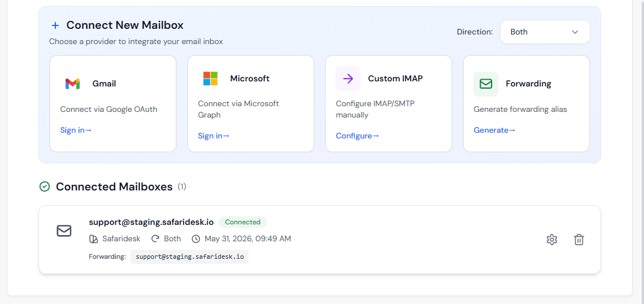Click the clock icon next to May 31, 2026
644x304 pixels.
coord(197,238)
